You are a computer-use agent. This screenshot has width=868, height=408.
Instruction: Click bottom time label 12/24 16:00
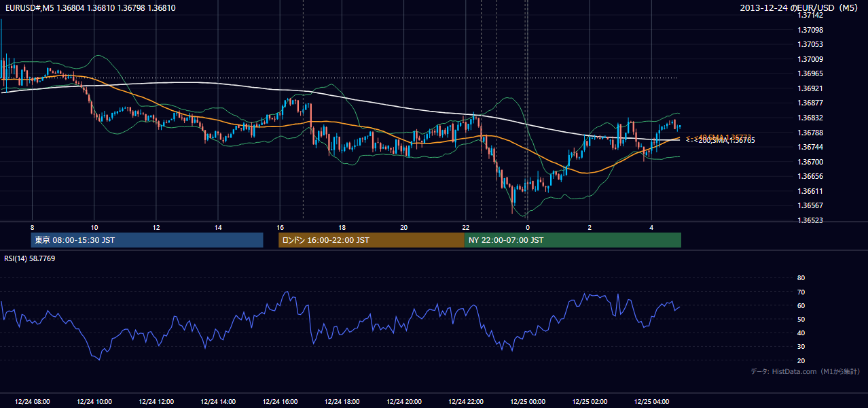coord(280,402)
